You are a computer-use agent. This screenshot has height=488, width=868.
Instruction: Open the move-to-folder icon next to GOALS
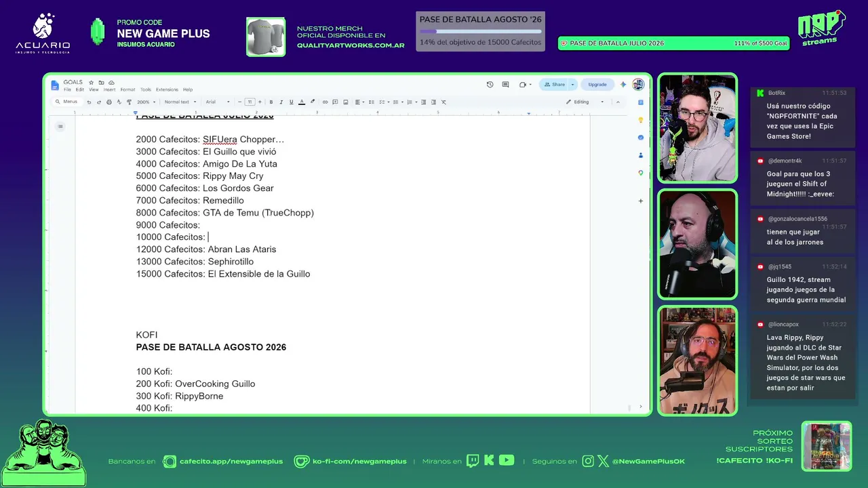point(101,83)
